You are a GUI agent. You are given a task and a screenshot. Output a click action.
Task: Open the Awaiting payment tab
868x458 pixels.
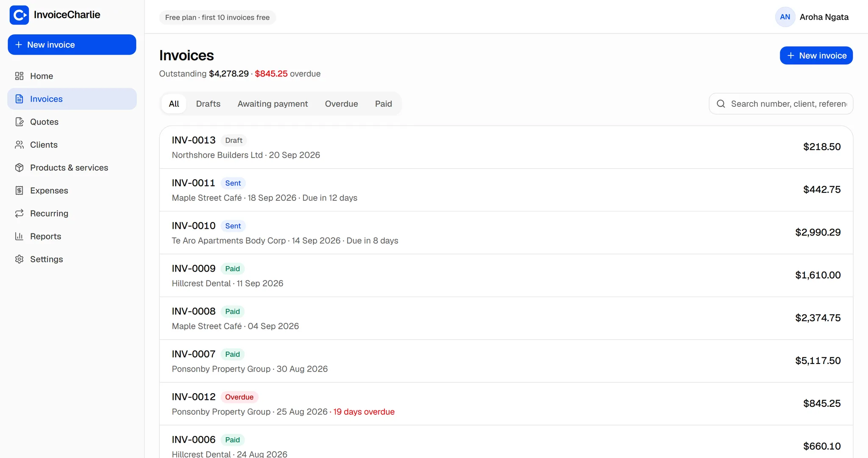click(x=273, y=104)
